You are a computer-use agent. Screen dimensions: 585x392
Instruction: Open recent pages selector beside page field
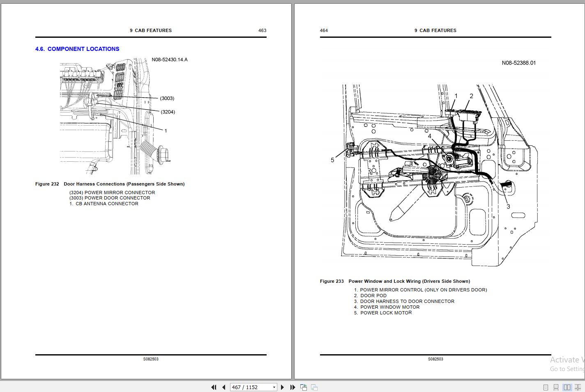click(274, 387)
